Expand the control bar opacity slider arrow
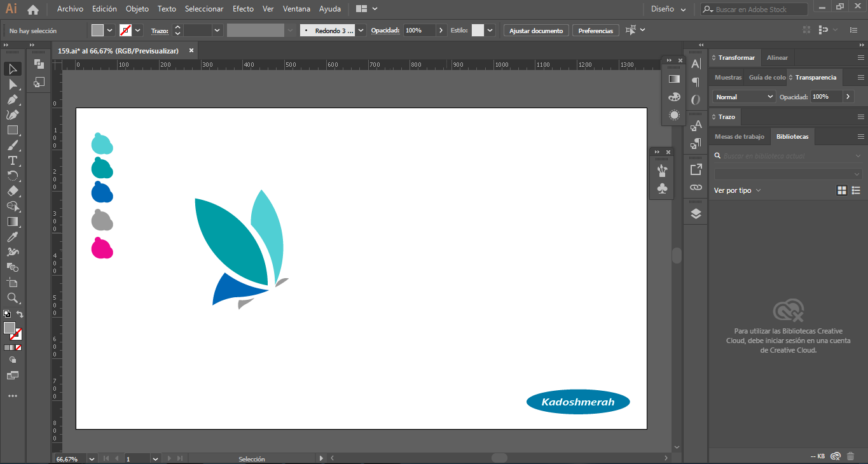Viewport: 868px width, 464px height. click(441, 31)
